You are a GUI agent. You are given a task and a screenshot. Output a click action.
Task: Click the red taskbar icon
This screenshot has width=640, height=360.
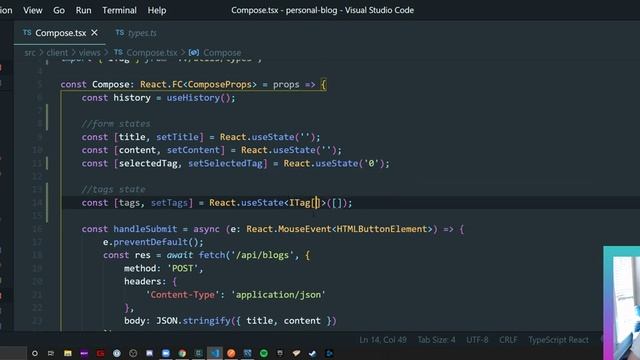(x=100, y=353)
